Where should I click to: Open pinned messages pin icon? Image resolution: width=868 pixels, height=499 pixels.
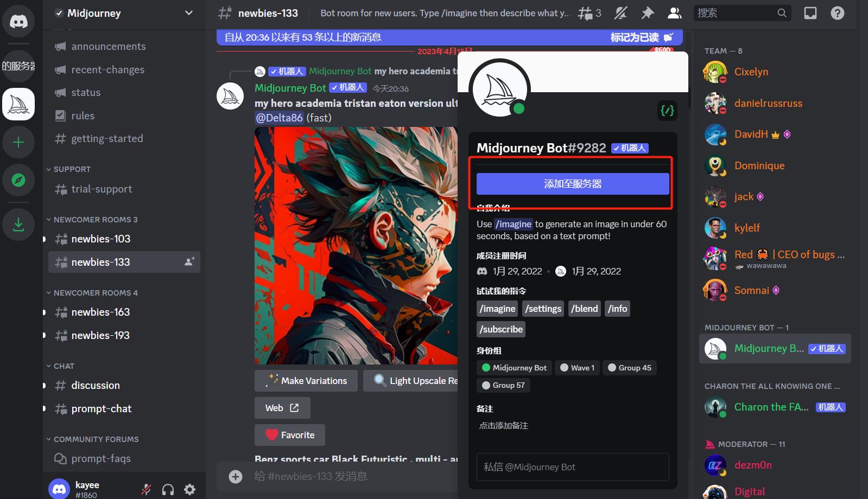(x=648, y=13)
